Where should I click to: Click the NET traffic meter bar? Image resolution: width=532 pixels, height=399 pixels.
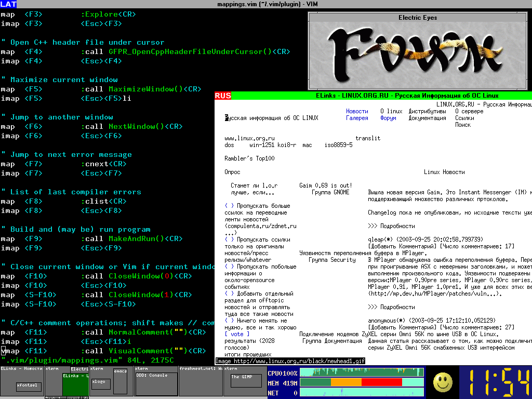tap(362, 393)
